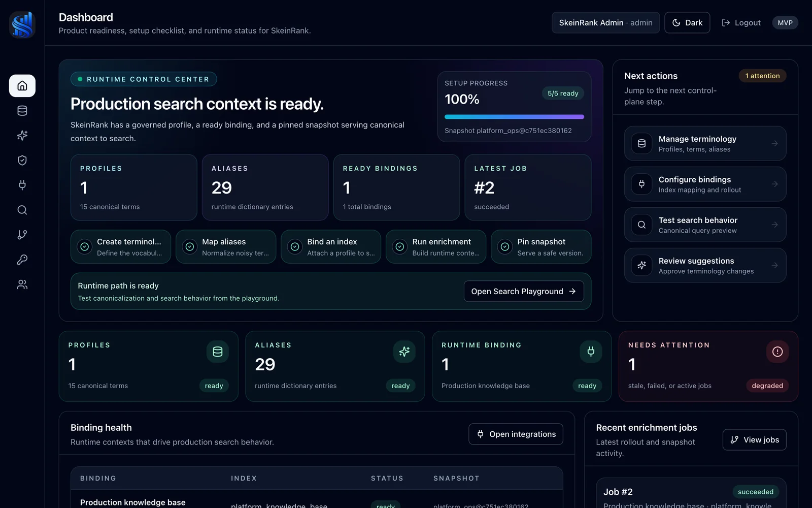Click the View jobs button
Viewport: 812px width, 508px height.
point(755,440)
